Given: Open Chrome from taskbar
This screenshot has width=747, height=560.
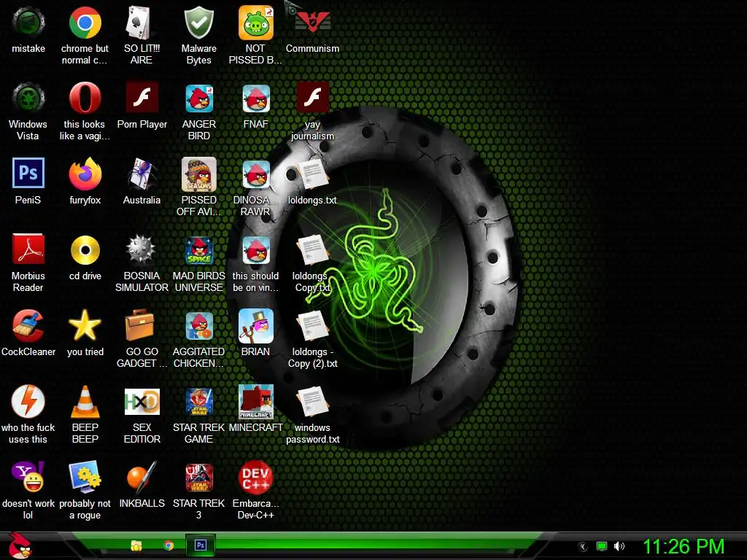Looking at the screenshot, I should 169,545.
